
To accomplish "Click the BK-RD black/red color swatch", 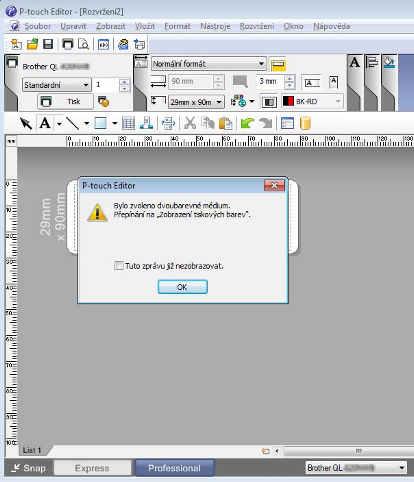I will click(288, 101).
